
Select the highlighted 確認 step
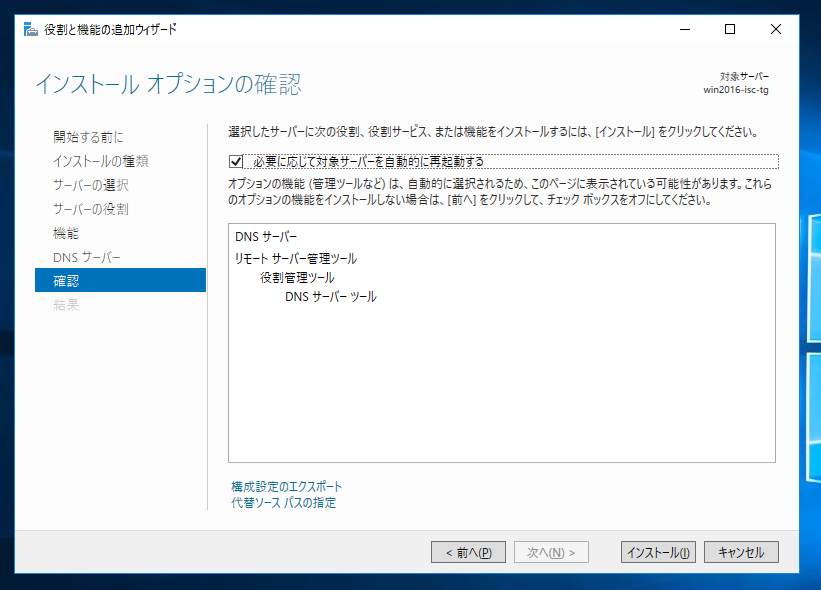point(120,280)
